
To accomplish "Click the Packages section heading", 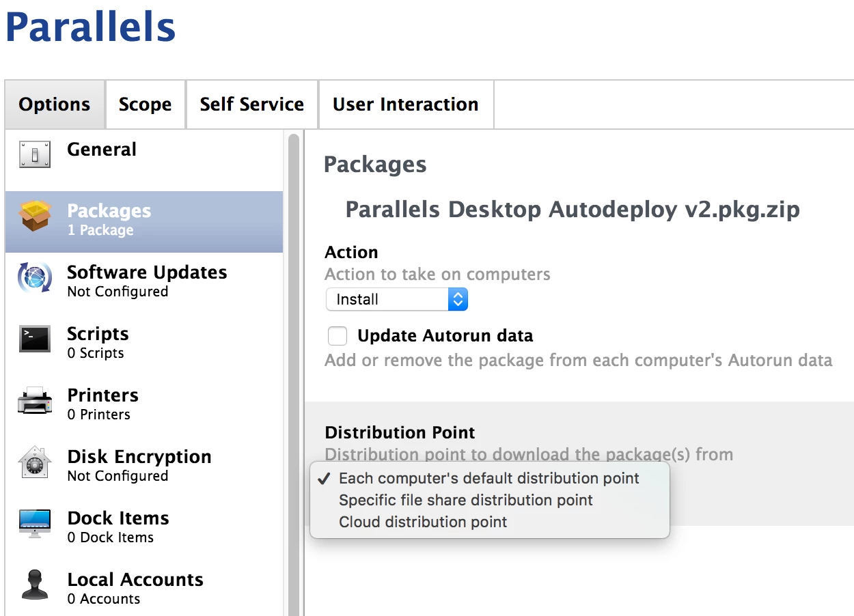I will (x=375, y=165).
